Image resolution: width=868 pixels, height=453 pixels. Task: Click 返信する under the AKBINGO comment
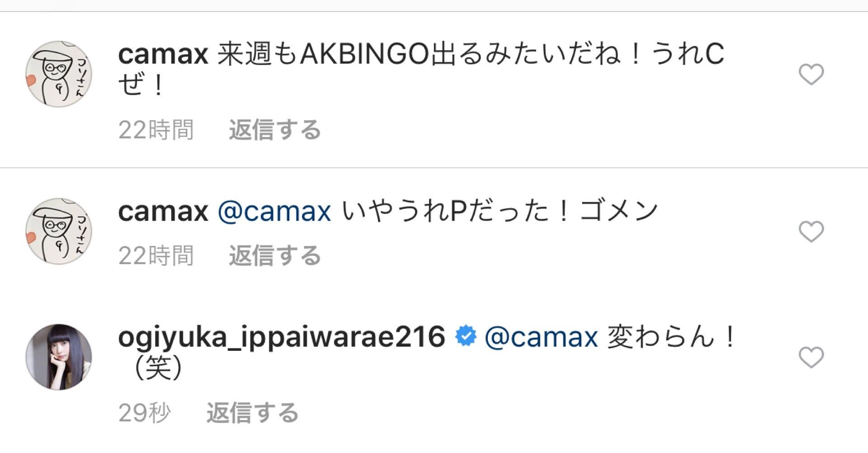[x=275, y=130]
